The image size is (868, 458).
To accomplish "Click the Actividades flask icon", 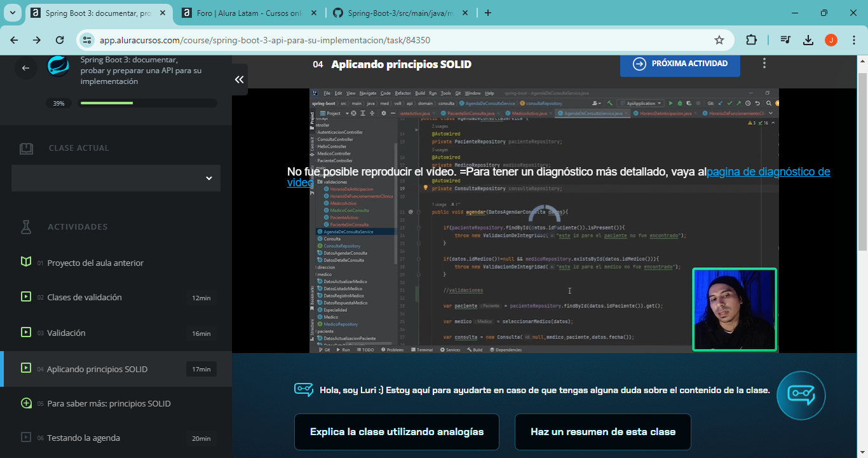I will pos(26,226).
